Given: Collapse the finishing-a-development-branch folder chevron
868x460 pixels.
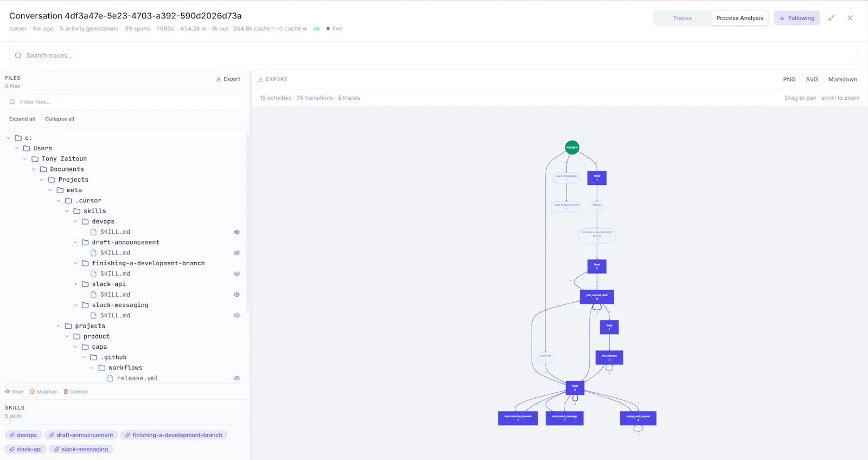Looking at the screenshot, I should click(x=75, y=263).
